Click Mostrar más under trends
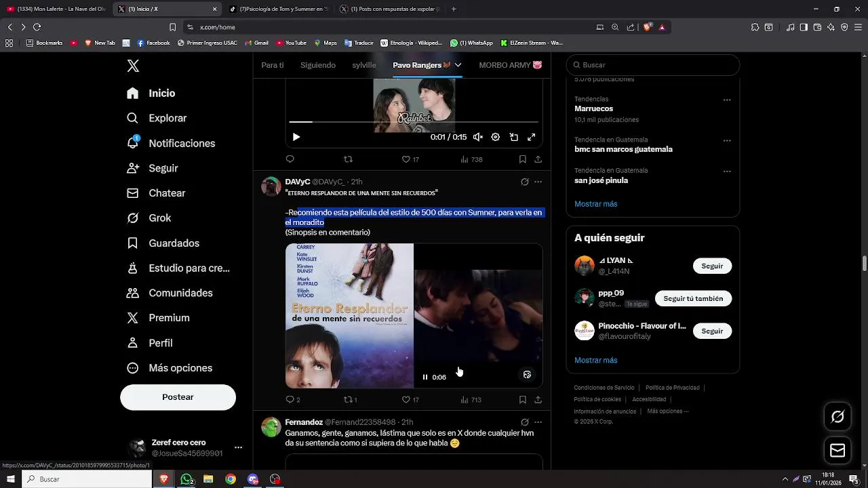Screen dimensions: 868x488 pyautogui.click(x=596, y=204)
